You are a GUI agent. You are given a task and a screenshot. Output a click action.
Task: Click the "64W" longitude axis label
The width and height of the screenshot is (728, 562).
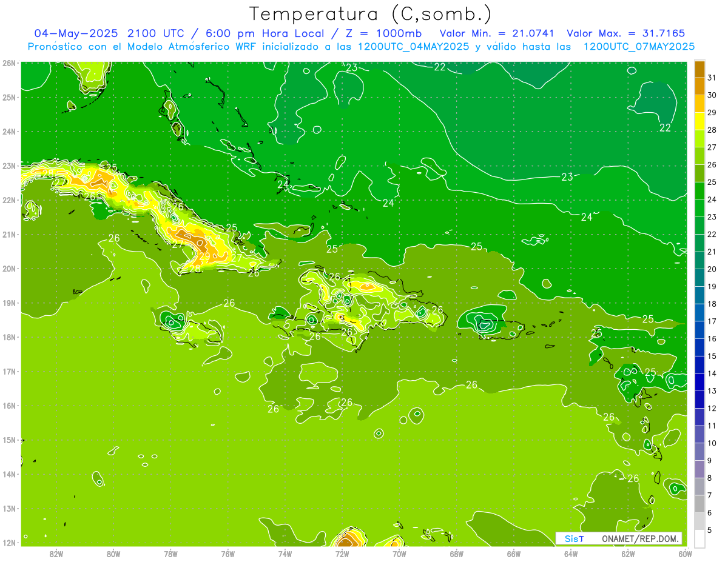click(x=571, y=554)
